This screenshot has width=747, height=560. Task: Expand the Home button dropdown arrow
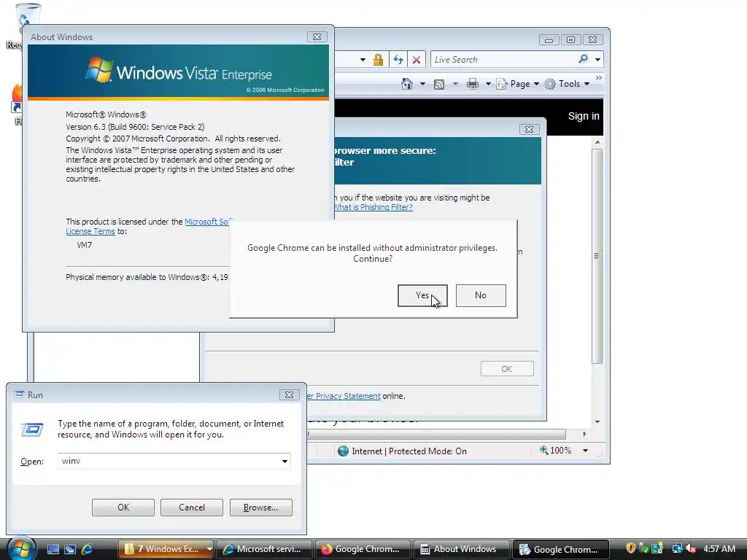tap(422, 85)
